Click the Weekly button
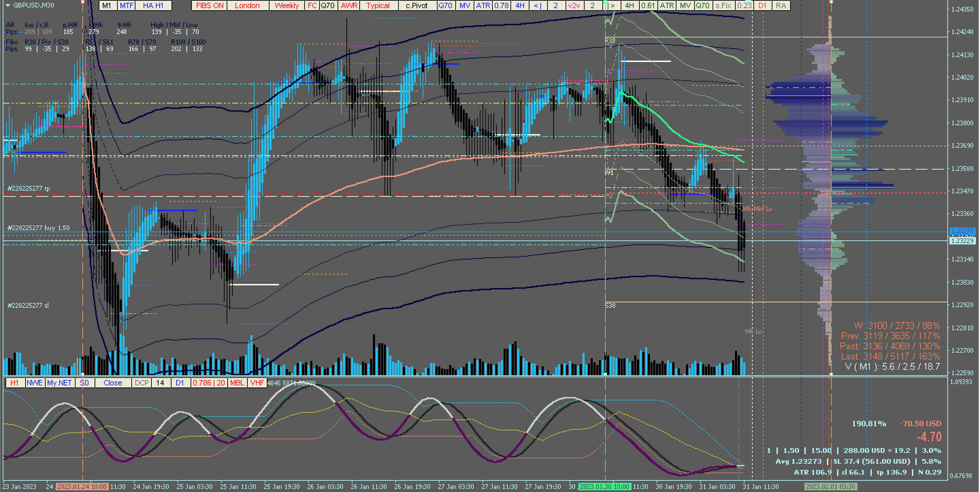The image size is (980, 492). [287, 5]
